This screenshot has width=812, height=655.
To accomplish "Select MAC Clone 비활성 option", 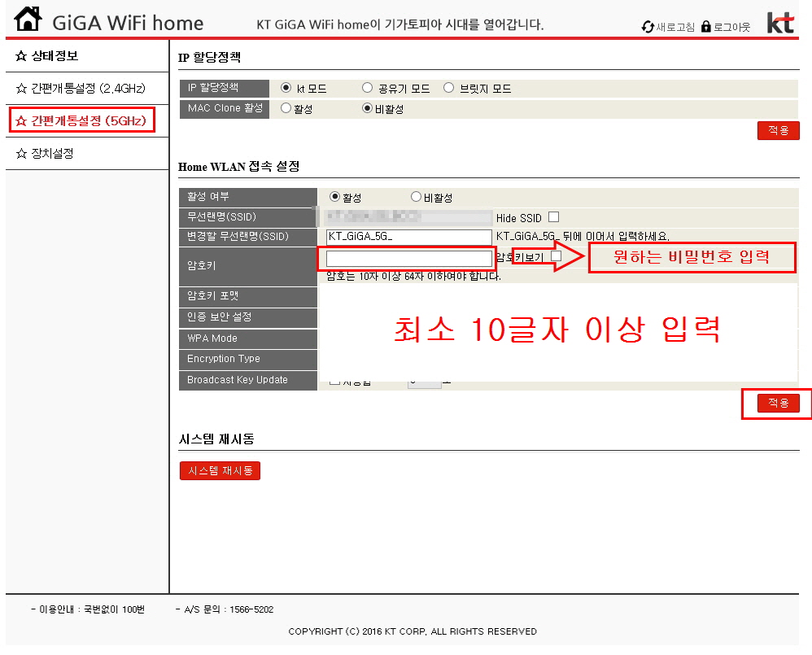I will pyautogui.click(x=367, y=108).
